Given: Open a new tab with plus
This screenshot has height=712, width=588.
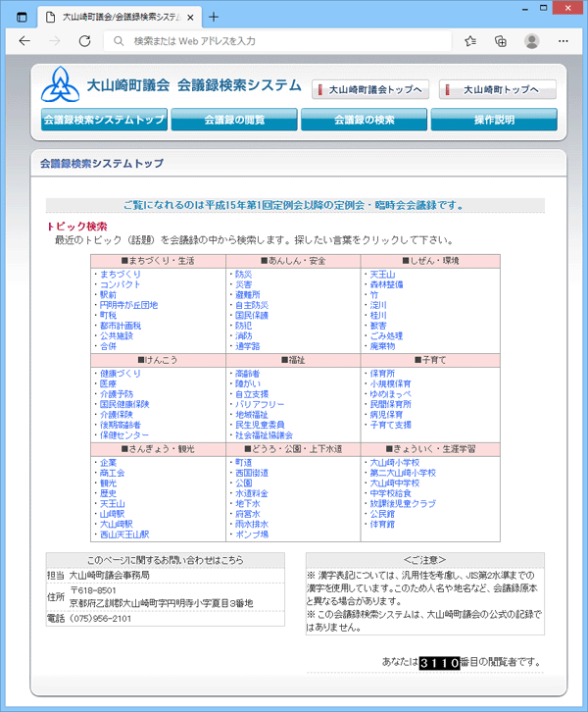Looking at the screenshot, I should (214, 18).
